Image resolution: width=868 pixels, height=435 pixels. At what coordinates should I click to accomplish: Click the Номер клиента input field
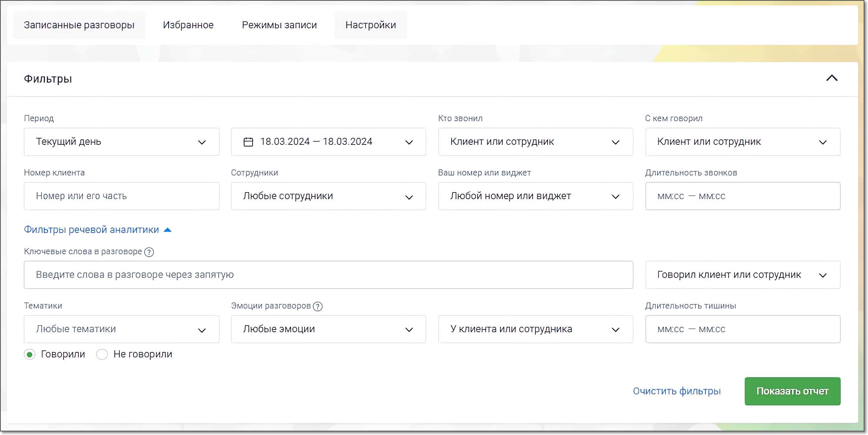[x=121, y=196]
